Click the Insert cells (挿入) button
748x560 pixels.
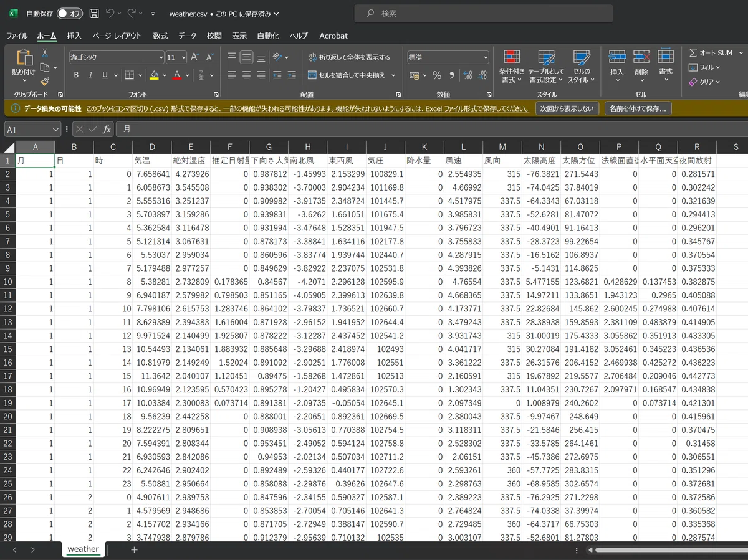pyautogui.click(x=616, y=65)
